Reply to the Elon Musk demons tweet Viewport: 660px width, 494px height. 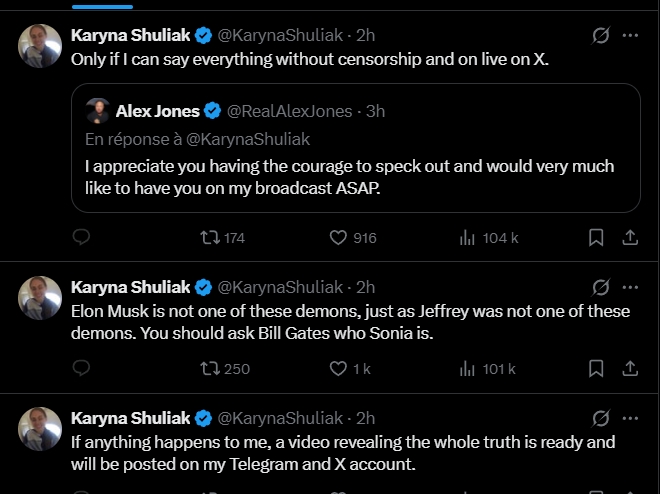[82, 368]
